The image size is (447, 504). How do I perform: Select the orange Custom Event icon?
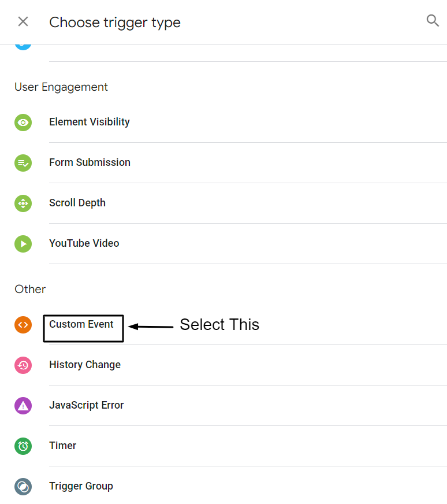coord(23,325)
